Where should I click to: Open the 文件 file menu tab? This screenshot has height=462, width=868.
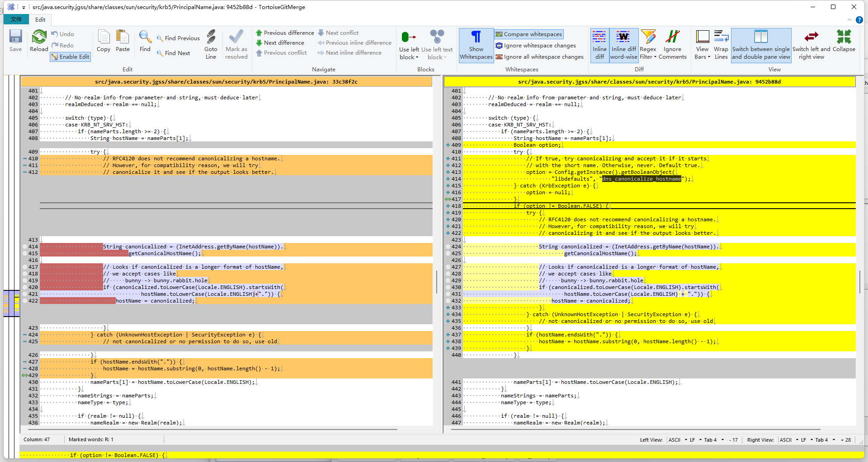(x=16, y=19)
